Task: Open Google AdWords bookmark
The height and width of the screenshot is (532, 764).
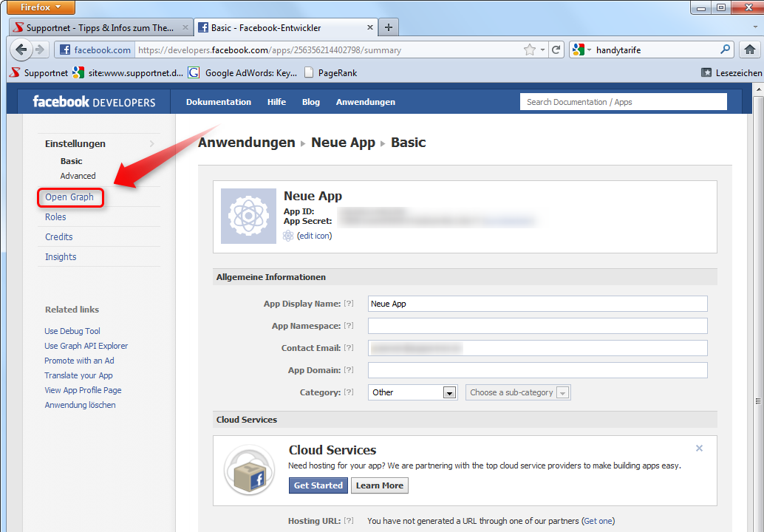Action: pyautogui.click(x=242, y=72)
